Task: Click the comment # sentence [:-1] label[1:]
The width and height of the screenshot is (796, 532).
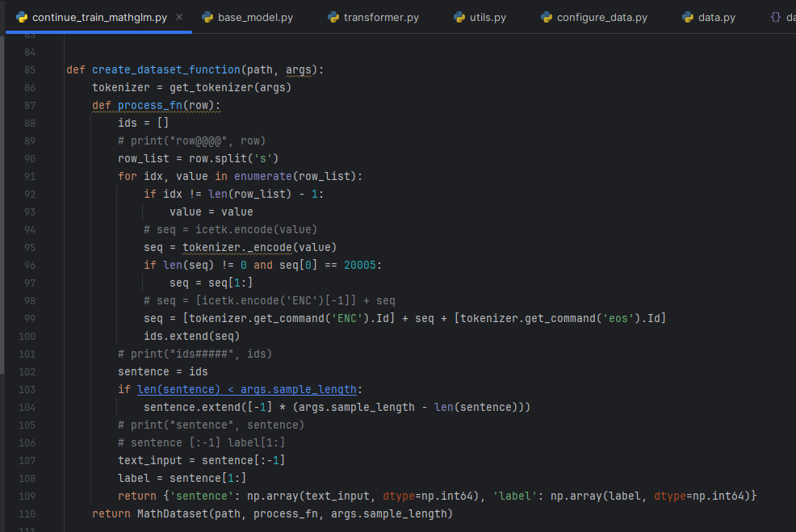Action: click(x=202, y=442)
